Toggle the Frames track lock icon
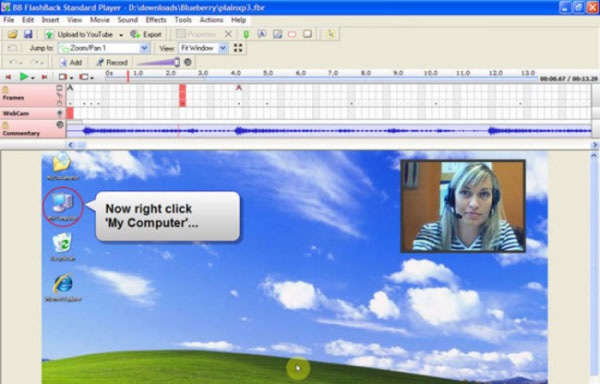 [x=5, y=90]
